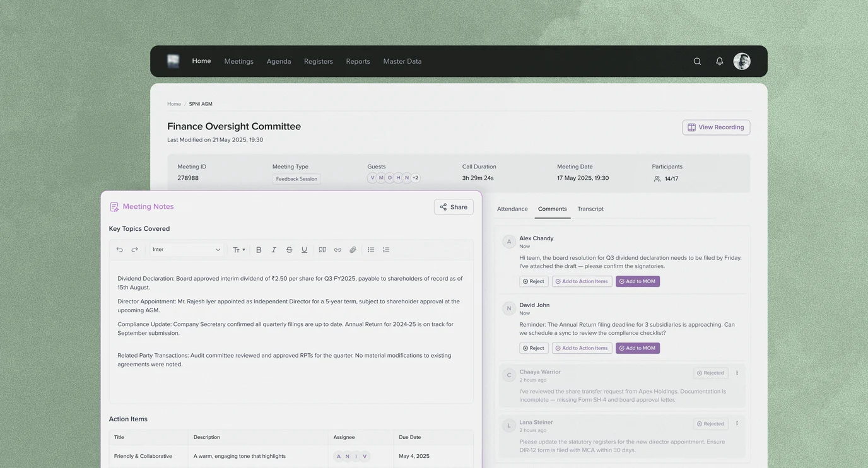Open Meetings in navigation bar
The height and width of the screenshot is (468, 868).
239,61
